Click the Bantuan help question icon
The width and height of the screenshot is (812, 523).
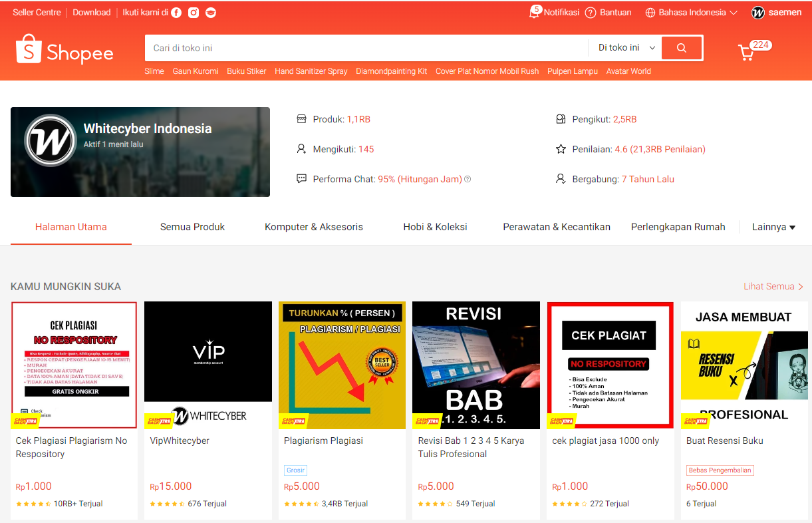tap(591, 13)
